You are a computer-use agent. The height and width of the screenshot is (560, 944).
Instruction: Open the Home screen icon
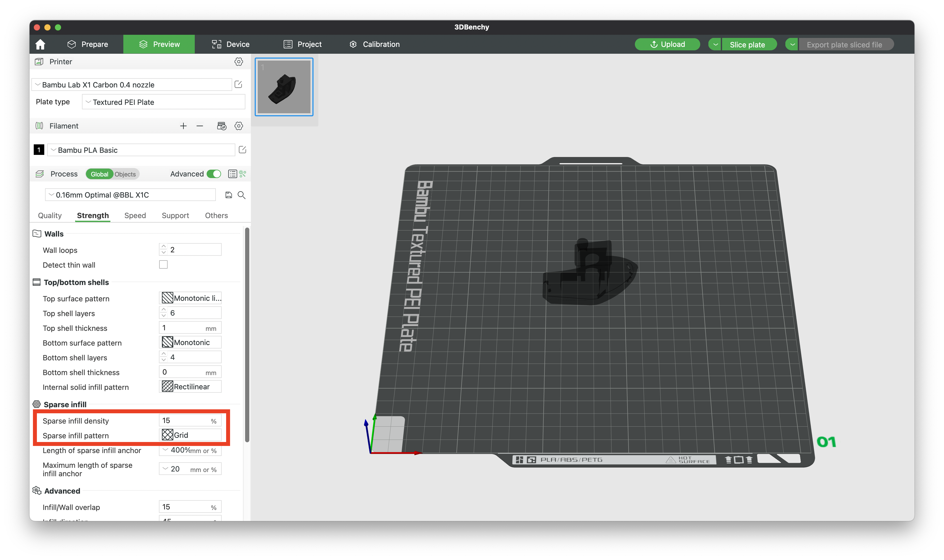(x=40, y=44)
